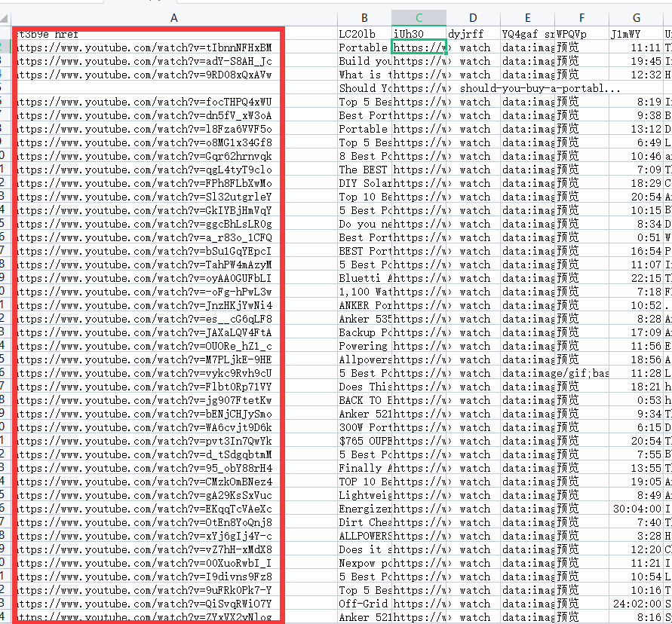Screen dimensions: 672x624
Task: Click cell with URL ending QiSvqRWiO7Y
Action: click(174, 604)
